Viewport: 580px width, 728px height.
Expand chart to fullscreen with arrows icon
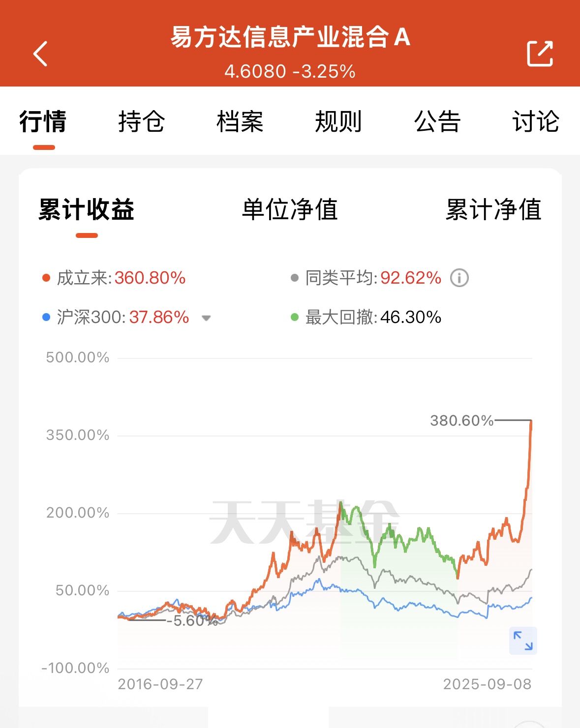(x=523, y=641)
